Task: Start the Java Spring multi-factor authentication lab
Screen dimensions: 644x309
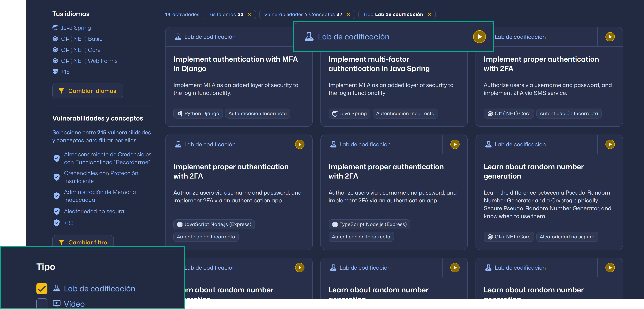Action: tap(479, 37)
